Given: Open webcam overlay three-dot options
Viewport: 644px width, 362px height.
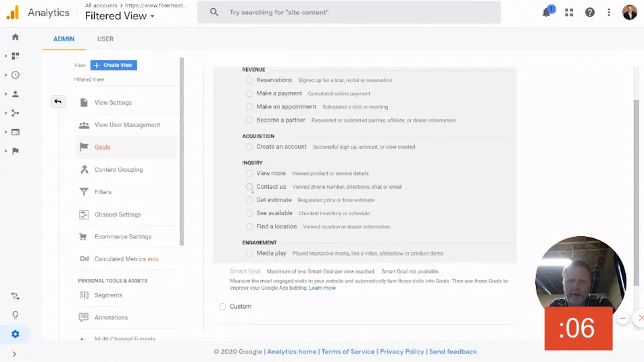Looking at the screenshot, I should (622, 318).
